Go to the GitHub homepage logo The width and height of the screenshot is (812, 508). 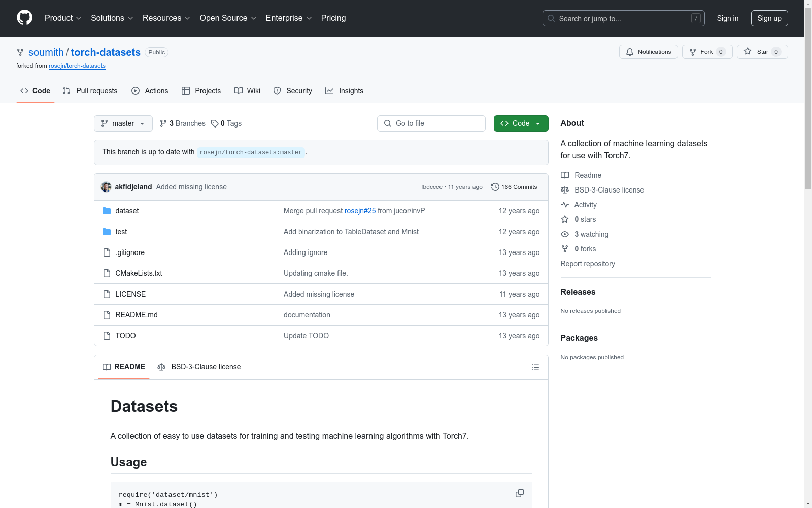tap(24, 18)
